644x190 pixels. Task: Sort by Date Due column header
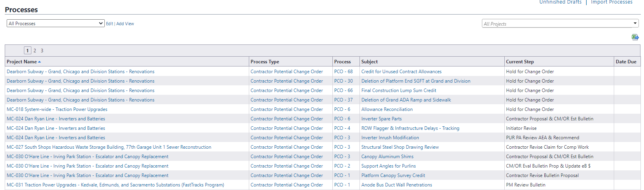click(x=626, y=62)
